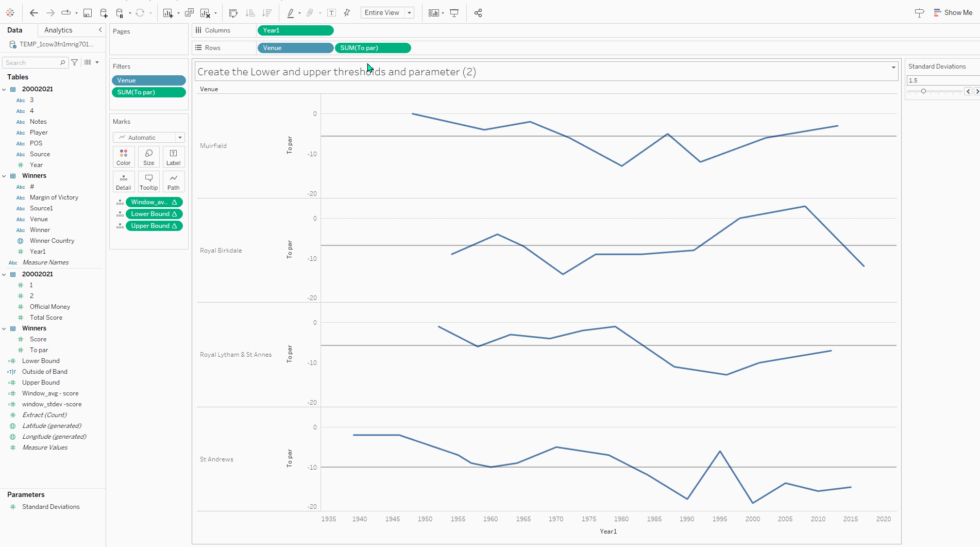Open the Color marks card
This screenshot has width=980, height=547.
[x=124, y=157]
